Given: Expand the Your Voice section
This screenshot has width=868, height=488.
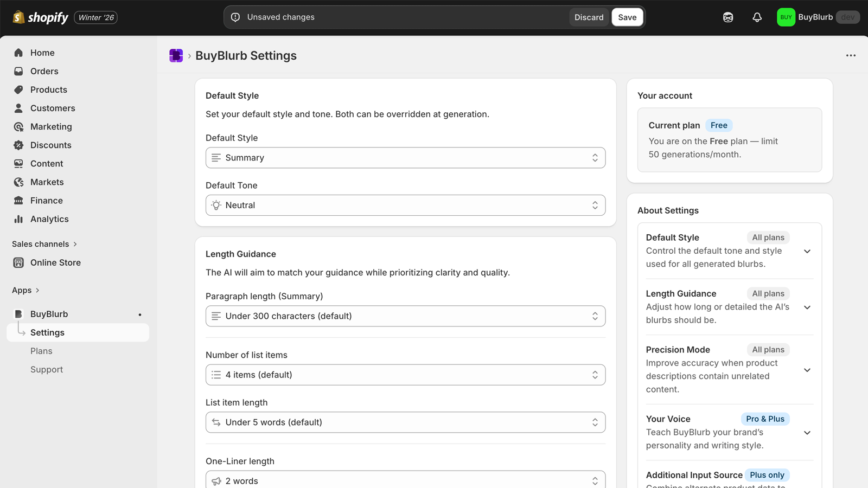Looking at the screenshot, I should click(807, 432).
